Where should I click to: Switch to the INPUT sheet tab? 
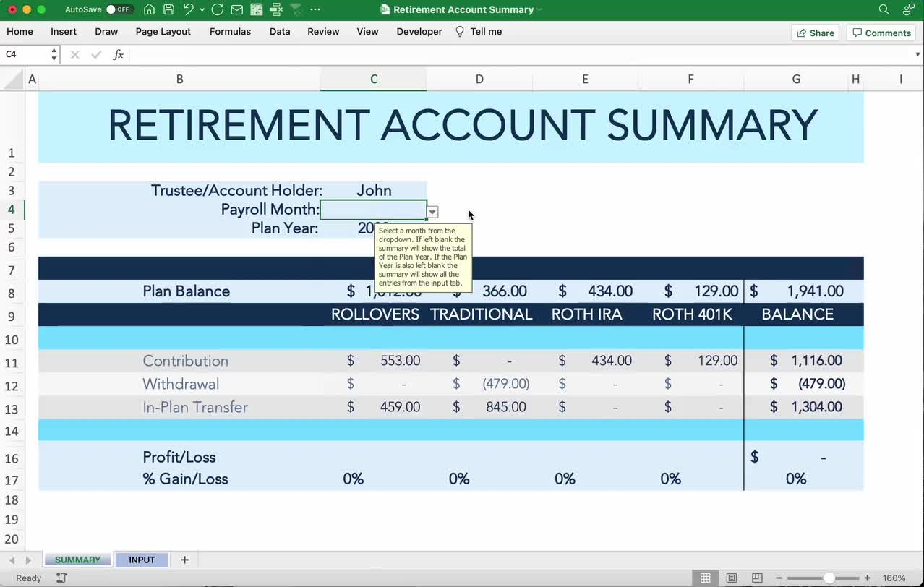[142, 560]
